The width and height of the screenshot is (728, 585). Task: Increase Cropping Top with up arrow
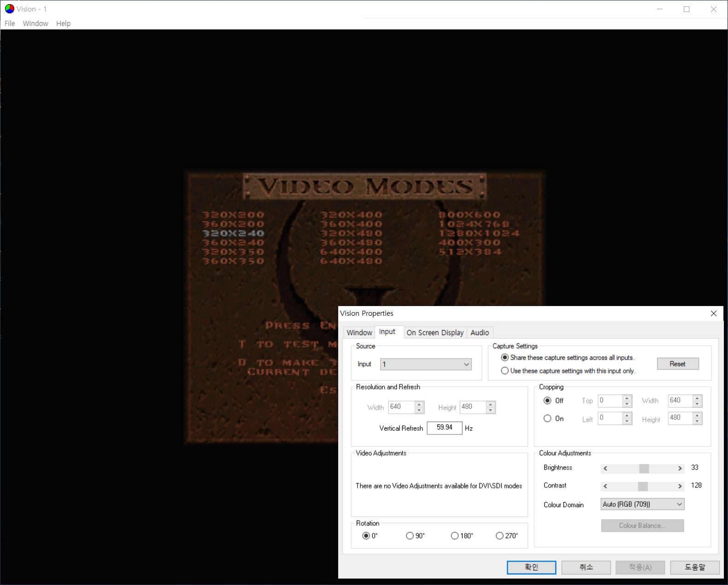(x=627, y=398)
